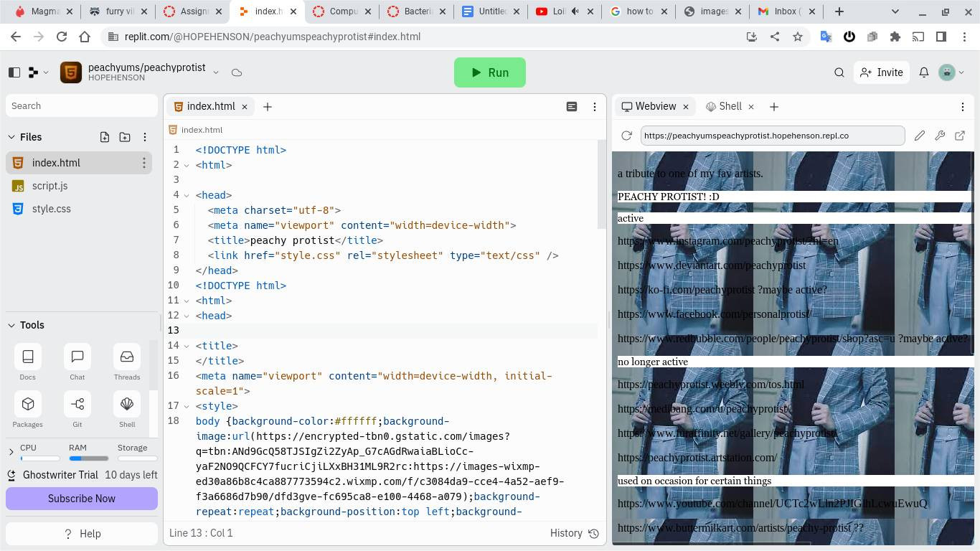Toggle the sidebar panel icon
The height and width of the screenshot is (551, 980).
(x=14, y=72)
